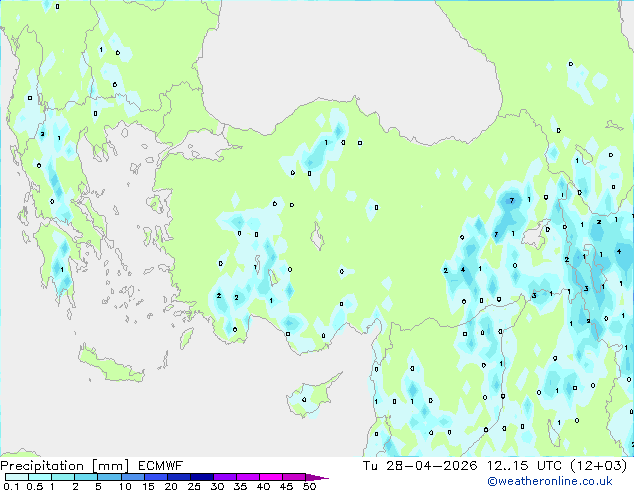Click the 20–25 mm legend swatch
The width and height of the screenshot is (634, 490).
pyautogui.click(x=178, y=477)
